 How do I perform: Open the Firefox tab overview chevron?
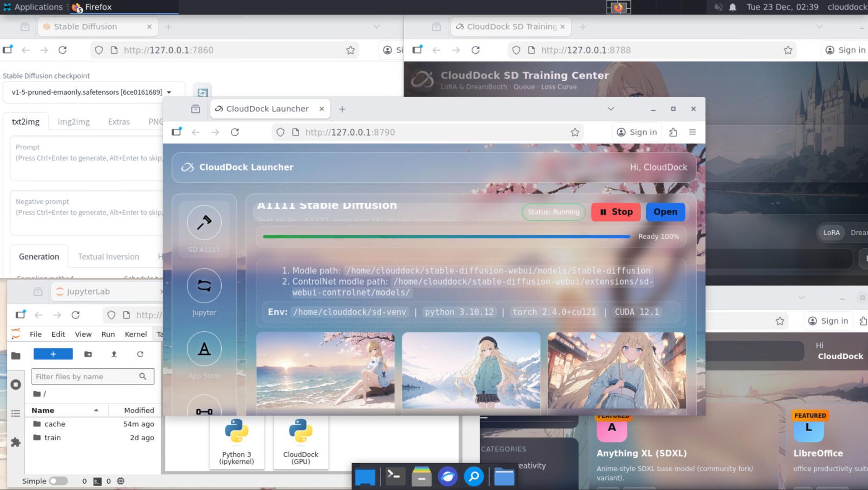[610, 108]
